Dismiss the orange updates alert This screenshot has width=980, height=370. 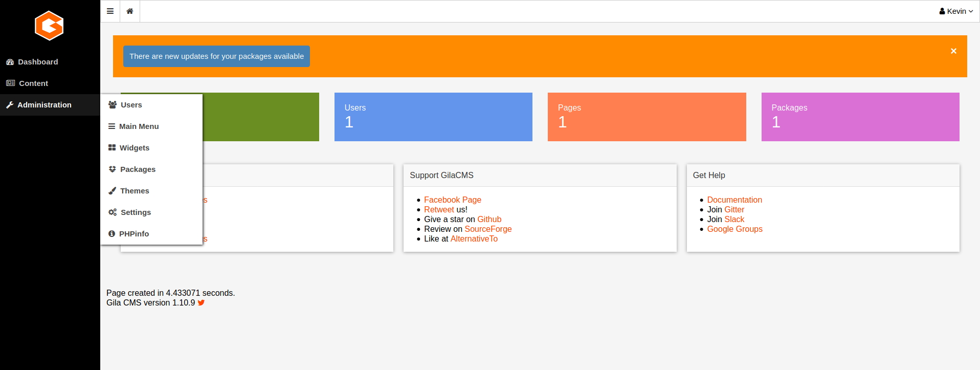[x=953, y=51]
